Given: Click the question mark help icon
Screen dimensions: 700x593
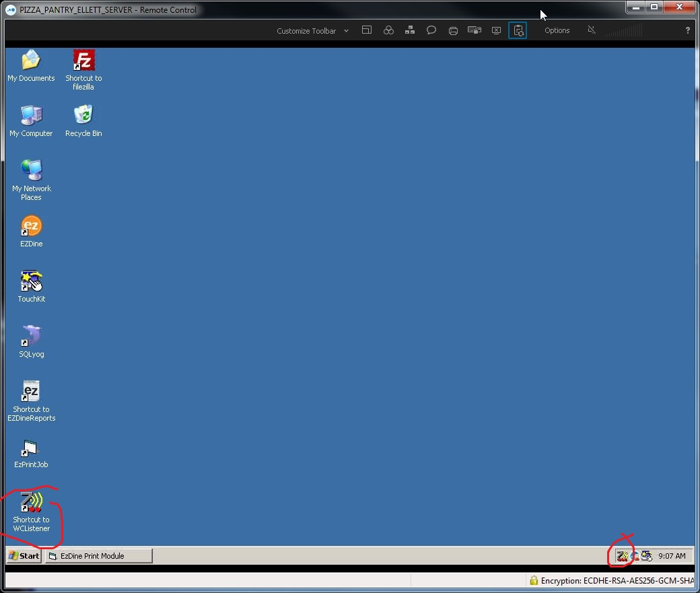Looking at the screenshot, I should point(687,30).
